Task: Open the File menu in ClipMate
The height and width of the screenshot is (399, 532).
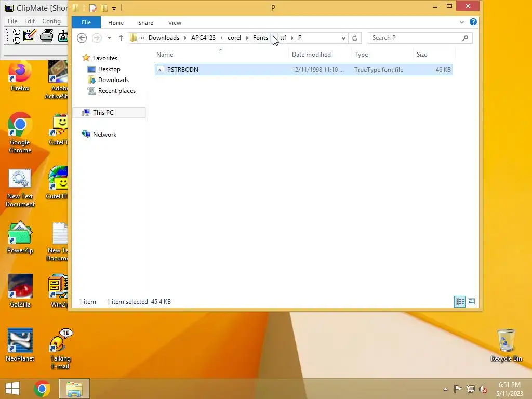Action: (12, 21)
